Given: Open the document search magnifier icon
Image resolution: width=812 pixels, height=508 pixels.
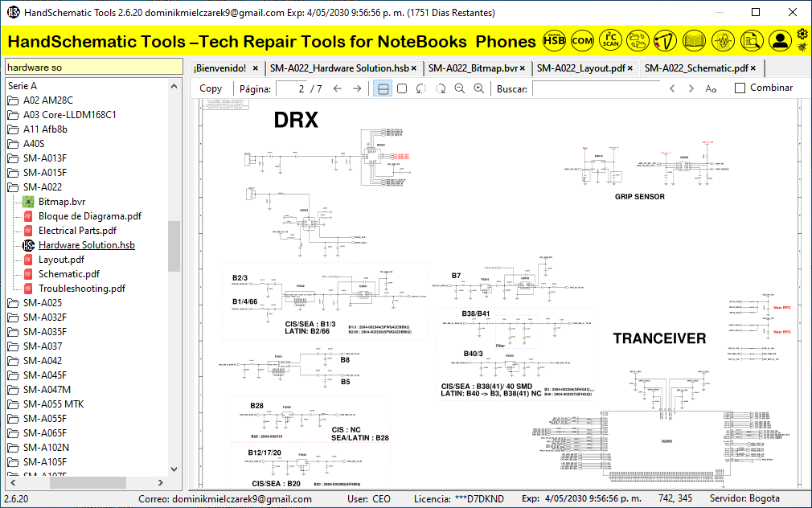Looking at the screenshot, I should coord(752,40).
